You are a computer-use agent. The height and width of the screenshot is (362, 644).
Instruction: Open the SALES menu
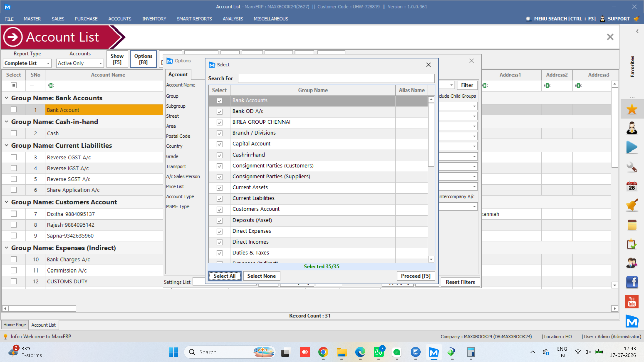(x=58, y=19)
